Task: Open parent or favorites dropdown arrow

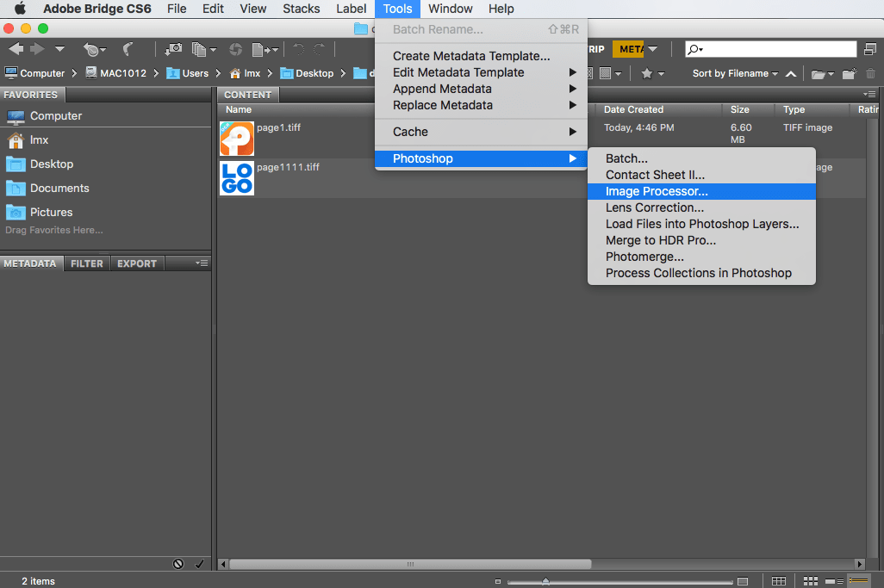Action: click(59, 49)
